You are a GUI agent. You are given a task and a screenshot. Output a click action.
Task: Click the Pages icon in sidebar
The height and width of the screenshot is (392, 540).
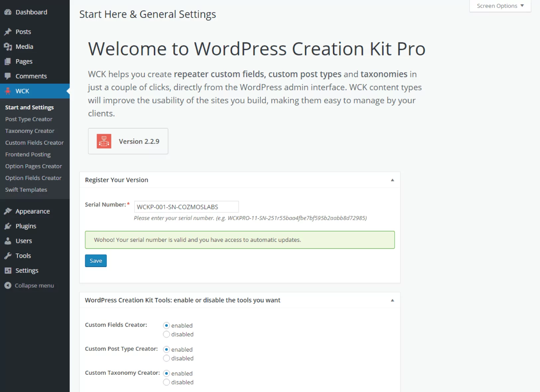(x=8, y=61)
